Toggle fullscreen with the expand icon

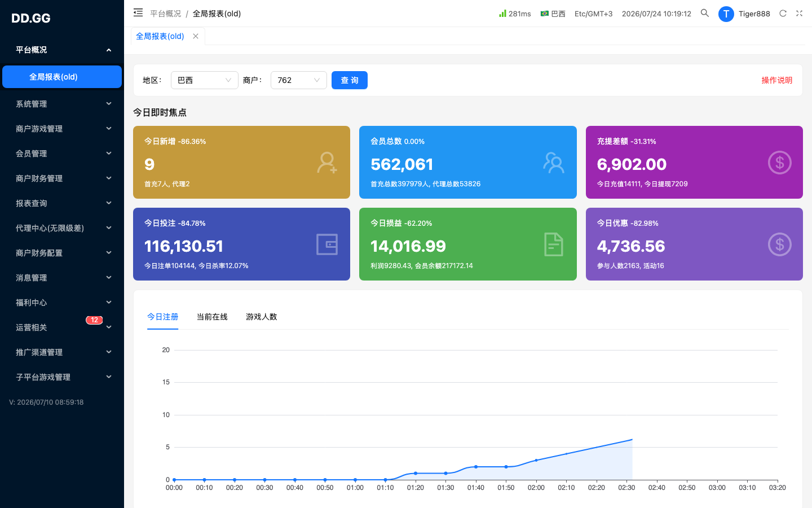799,14
